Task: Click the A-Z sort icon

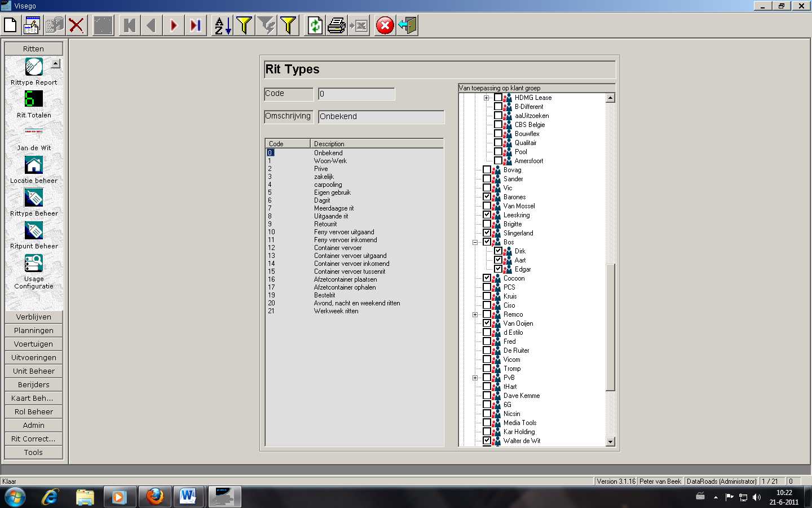Action: [x=223, y=25]
